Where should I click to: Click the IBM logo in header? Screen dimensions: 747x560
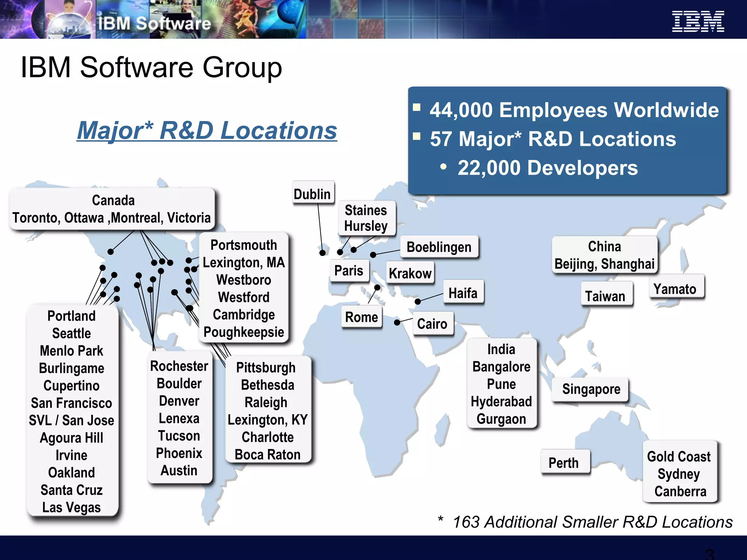point(698,21)
